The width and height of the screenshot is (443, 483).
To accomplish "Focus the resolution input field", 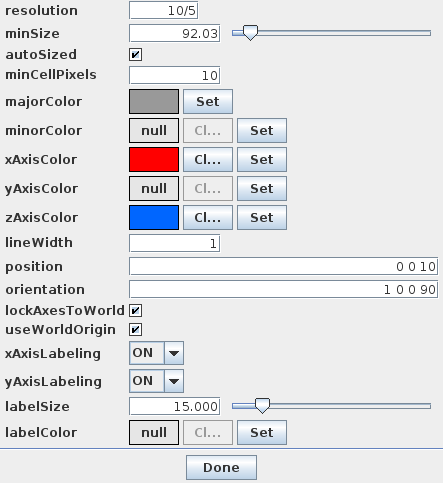I will tap(164, 10).
